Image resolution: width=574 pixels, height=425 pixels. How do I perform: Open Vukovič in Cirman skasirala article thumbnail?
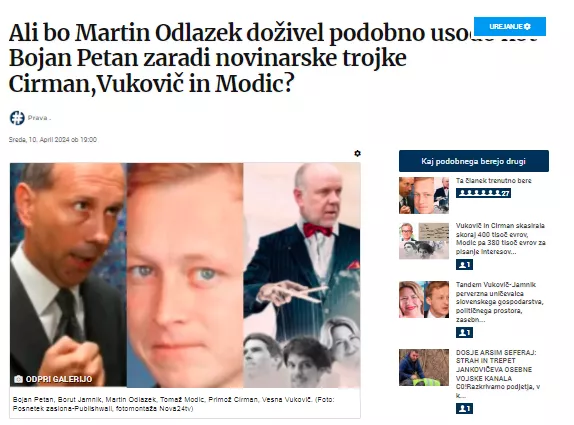coord(424,241)
